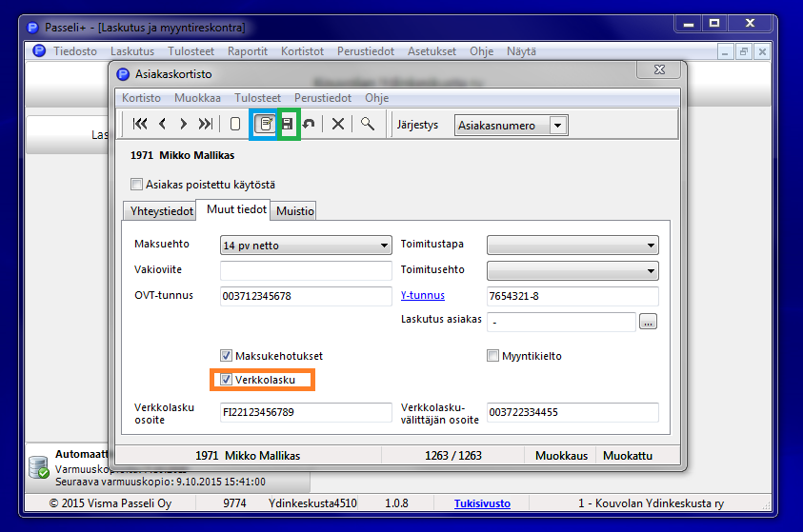
Task: Open the dialog's Tulosteet menu
Action: [x=257, y=98]
